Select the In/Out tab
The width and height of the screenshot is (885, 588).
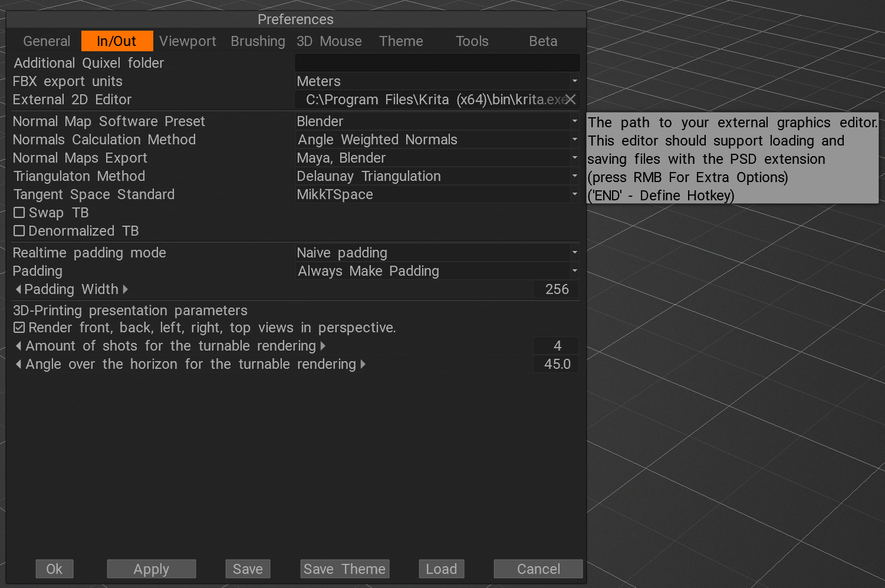click(x=117, y=41)
